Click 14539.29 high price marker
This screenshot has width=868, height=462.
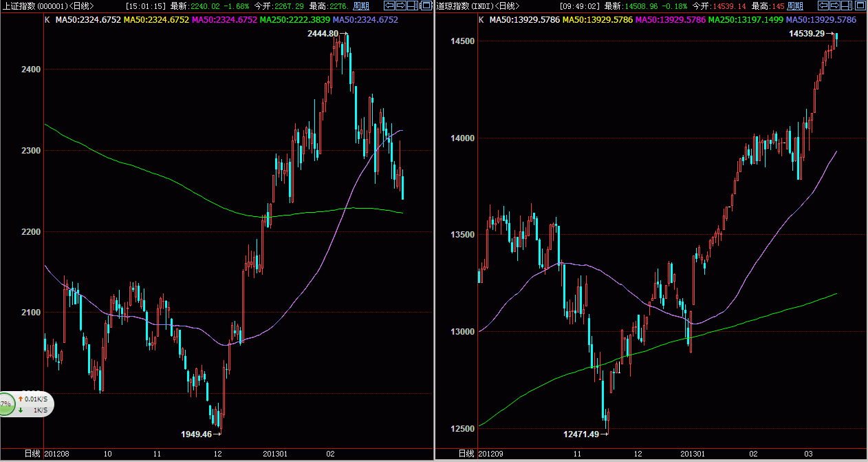[807, 33]
